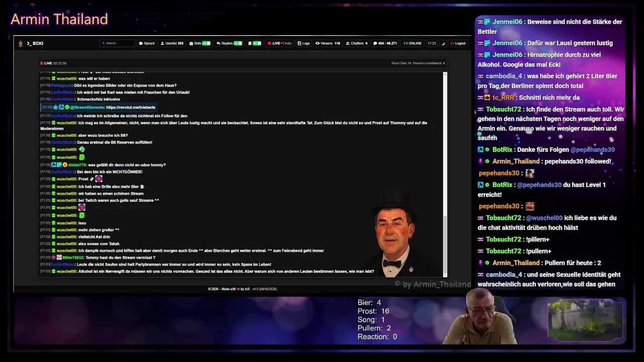Click message "vielleicht Ast drin"
This screenshot has height=362, width=644.
click(x=94, y=237)
